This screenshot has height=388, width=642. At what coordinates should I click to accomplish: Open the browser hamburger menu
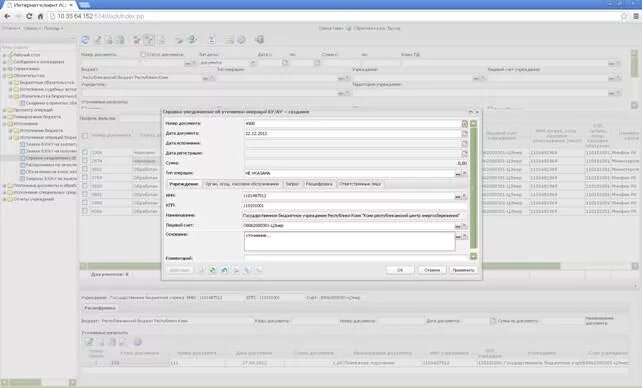click(x=636, y=16)
